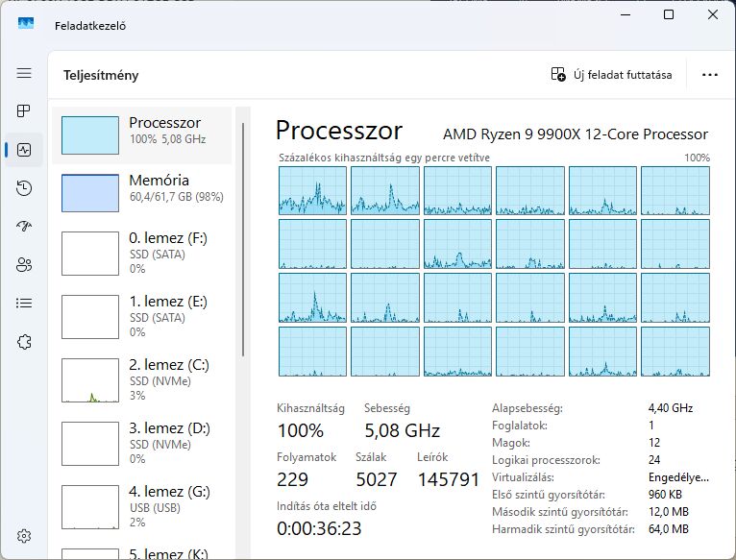Minimize the Task Manager window
736x560 pixels.
626,14
